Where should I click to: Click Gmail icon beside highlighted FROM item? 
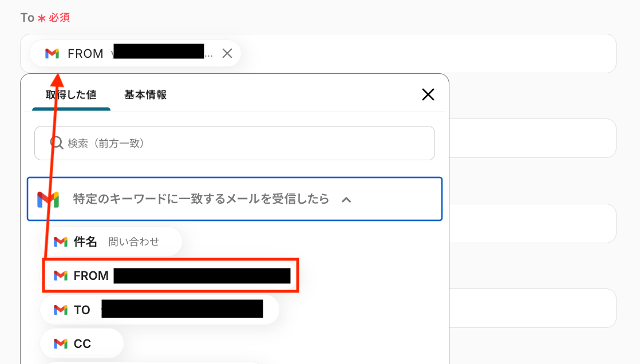coord(61,276)
